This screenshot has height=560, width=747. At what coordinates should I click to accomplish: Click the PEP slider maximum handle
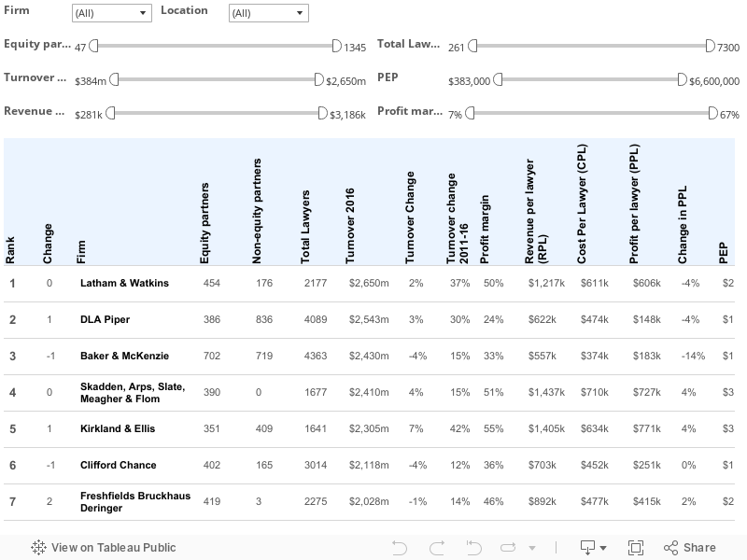tap(682, 80)
